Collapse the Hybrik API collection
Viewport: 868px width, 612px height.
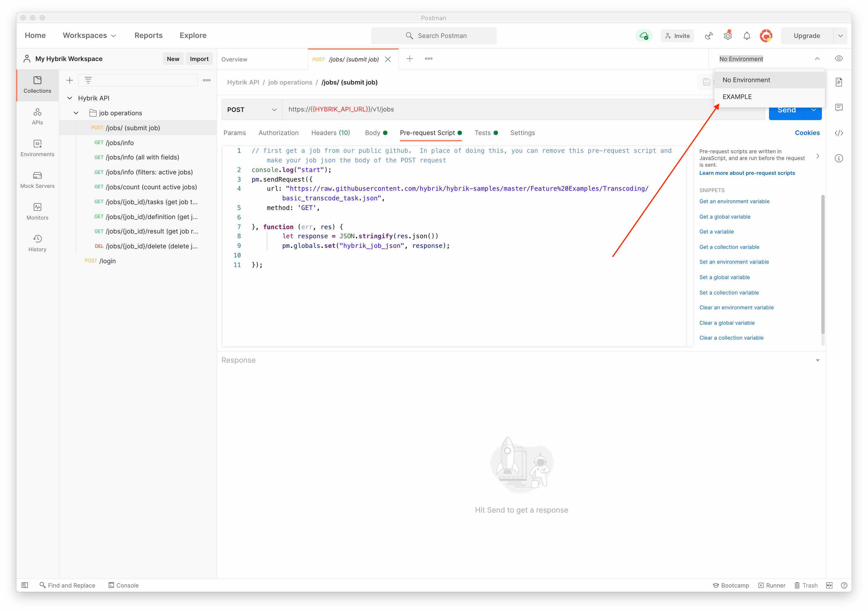[x=69, y=98]
